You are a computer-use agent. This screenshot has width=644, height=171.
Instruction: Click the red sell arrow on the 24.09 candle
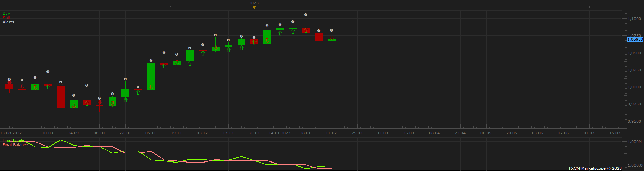(74, 106)
